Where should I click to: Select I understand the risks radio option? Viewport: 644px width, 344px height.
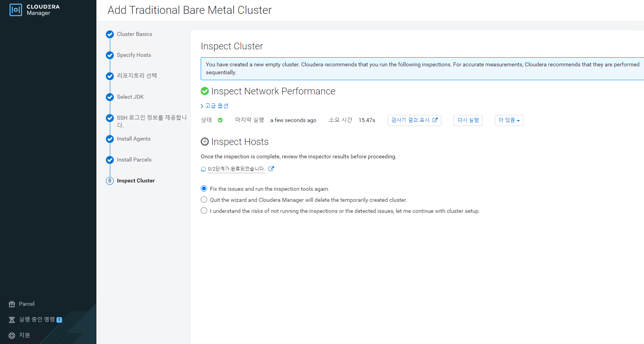[x=204, y=211]
